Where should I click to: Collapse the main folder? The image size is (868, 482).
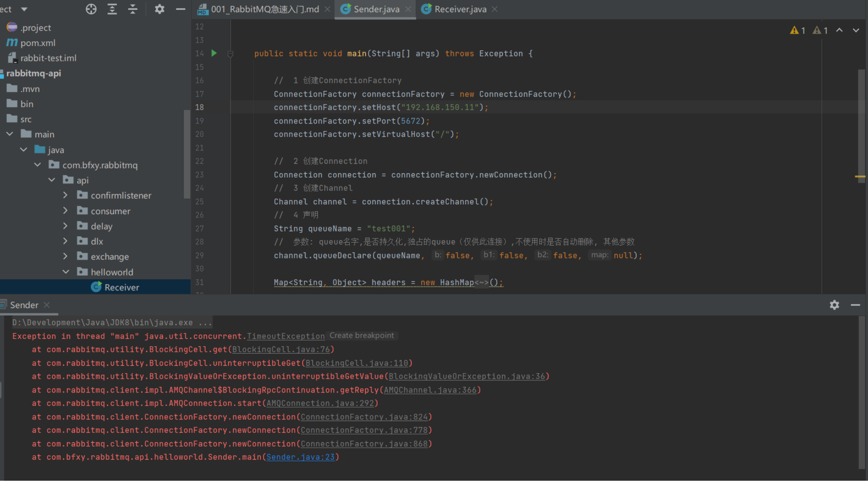(x=10, y=134)
